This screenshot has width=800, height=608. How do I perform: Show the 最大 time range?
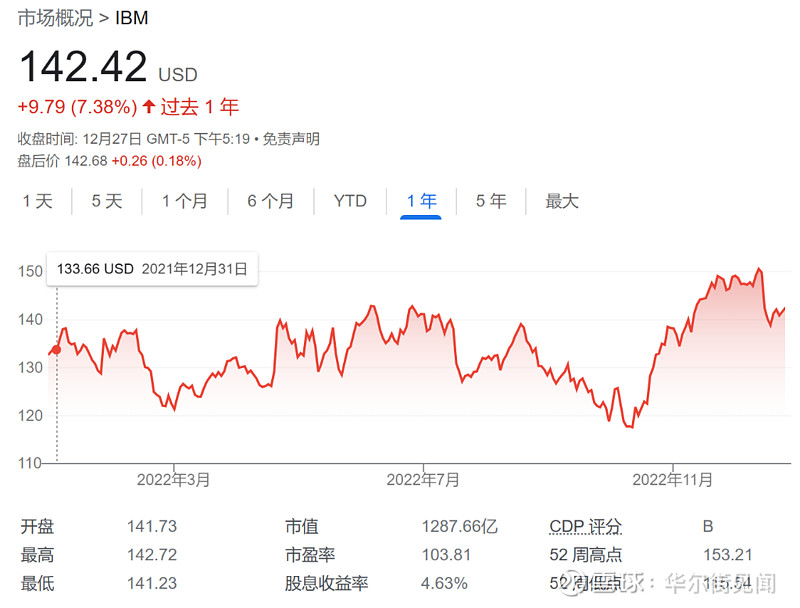(x=562, y=201)
